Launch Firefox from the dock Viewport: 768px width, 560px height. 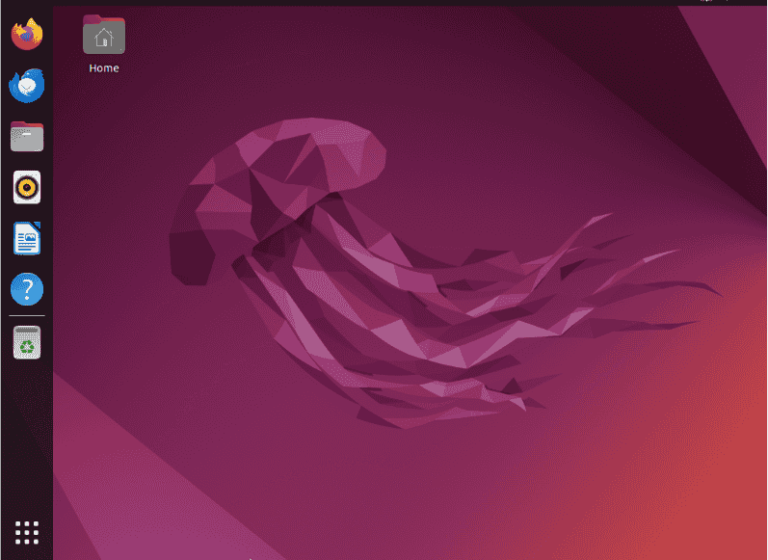[x=27, y=34]
